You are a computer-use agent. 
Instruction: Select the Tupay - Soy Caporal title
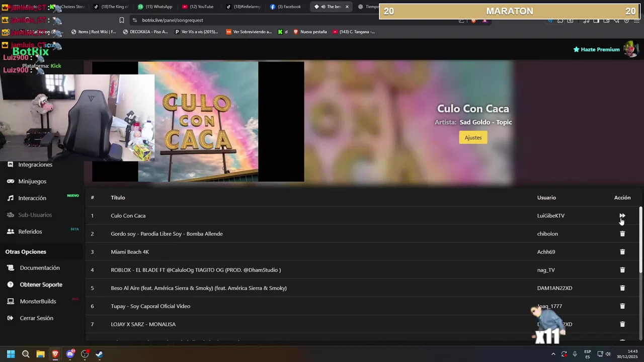(x=150, y=306)
